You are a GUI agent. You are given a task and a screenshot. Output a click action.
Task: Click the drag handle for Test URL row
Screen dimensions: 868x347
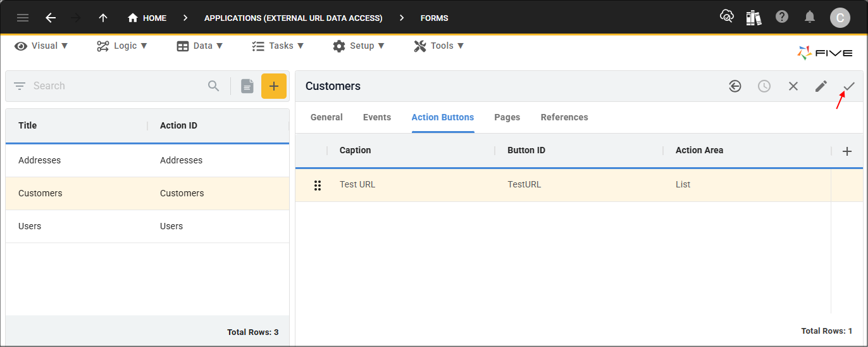[318, 185]
